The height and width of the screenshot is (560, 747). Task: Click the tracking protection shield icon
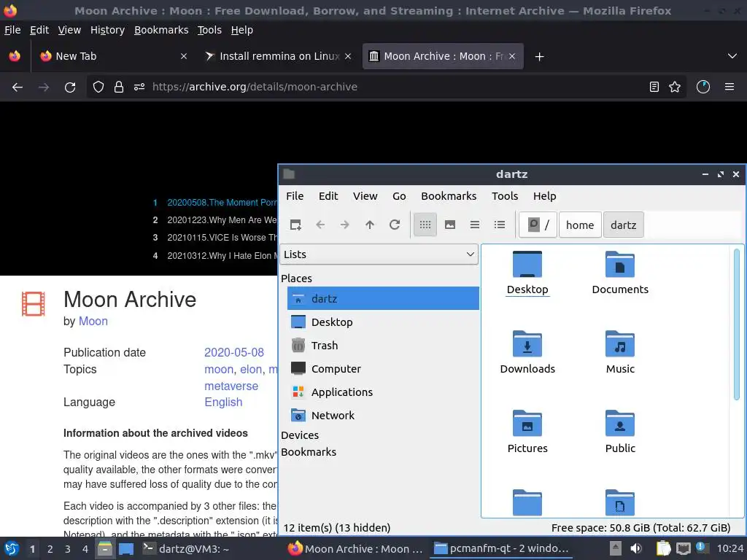98,87
